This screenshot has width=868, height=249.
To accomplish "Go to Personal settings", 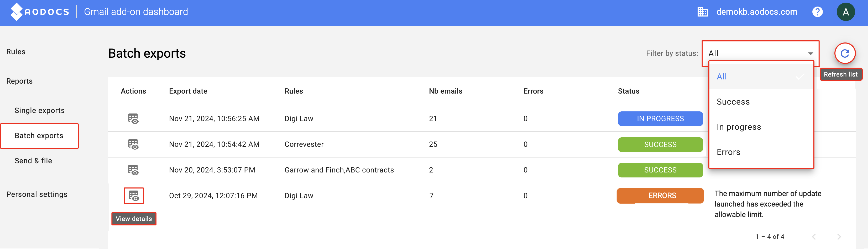I will [x=37, y=194].
